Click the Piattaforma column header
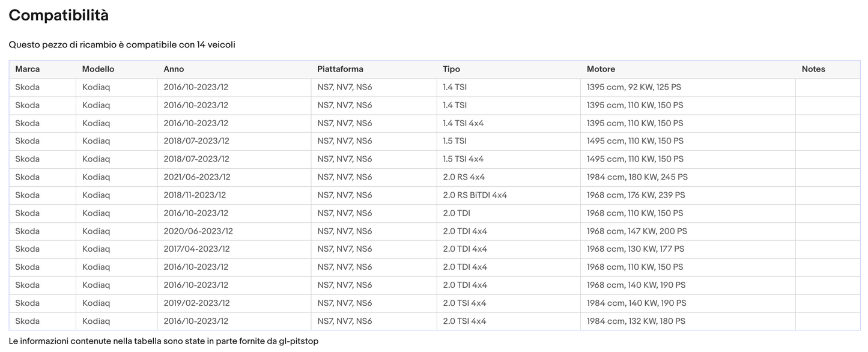The width and height of the screenshot is (868, 352). (x=340, y=69)
